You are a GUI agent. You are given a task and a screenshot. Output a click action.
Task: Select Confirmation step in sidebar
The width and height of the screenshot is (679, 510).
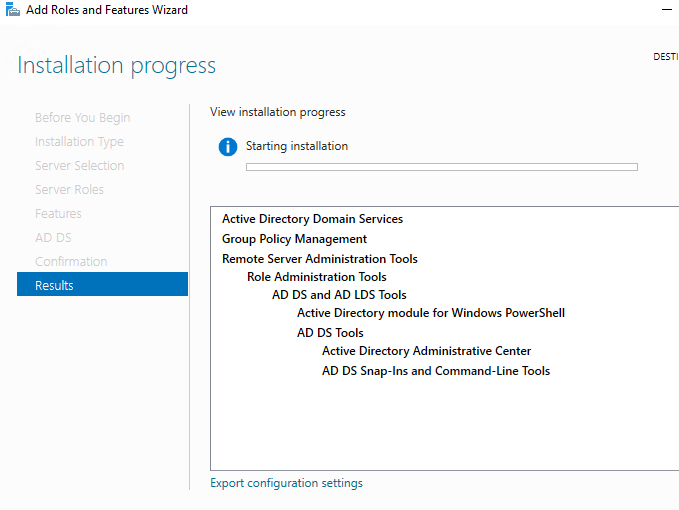click(x=71, y=261)
